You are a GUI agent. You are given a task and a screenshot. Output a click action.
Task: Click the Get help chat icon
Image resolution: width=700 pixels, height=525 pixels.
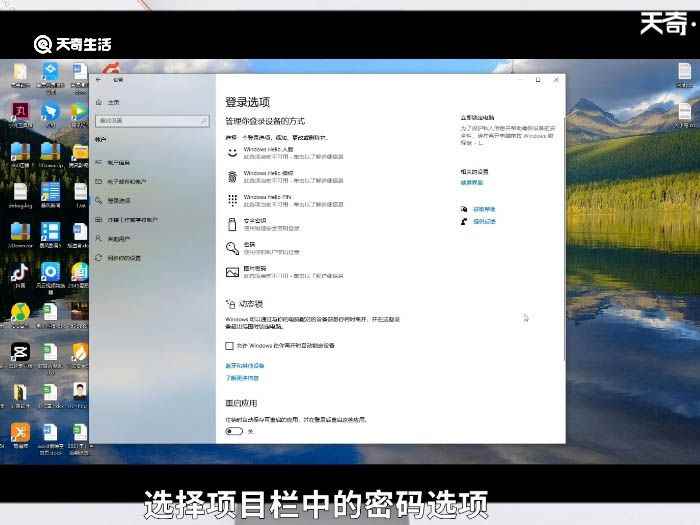[x=464, y=209]
